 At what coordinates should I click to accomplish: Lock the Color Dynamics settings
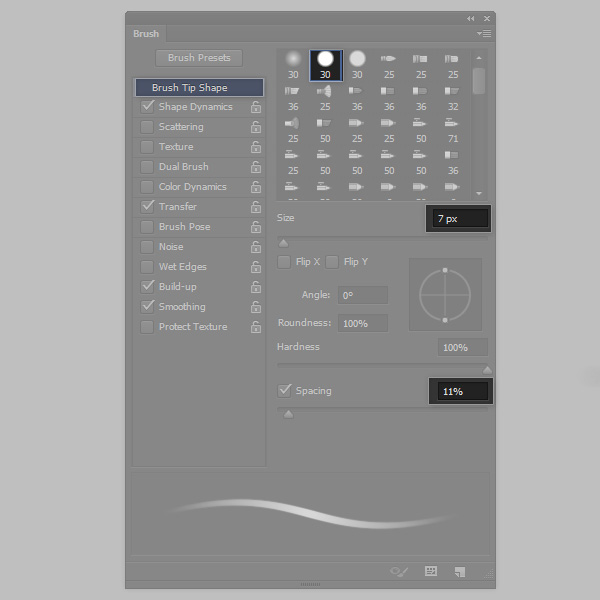click(256, 187)
